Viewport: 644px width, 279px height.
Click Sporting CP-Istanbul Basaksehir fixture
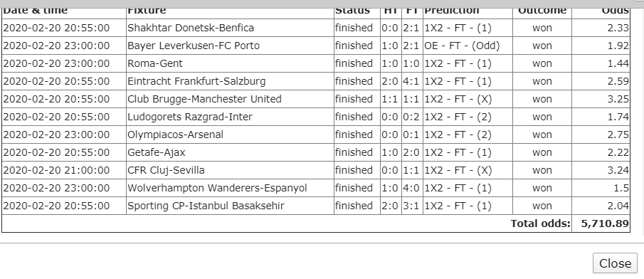(230, 206)
